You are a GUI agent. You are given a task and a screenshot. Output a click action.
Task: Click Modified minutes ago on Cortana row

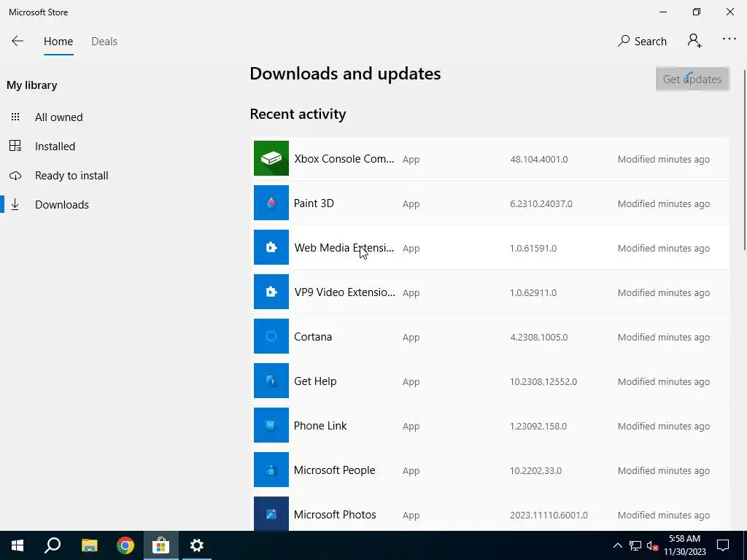tap(664, 337)
